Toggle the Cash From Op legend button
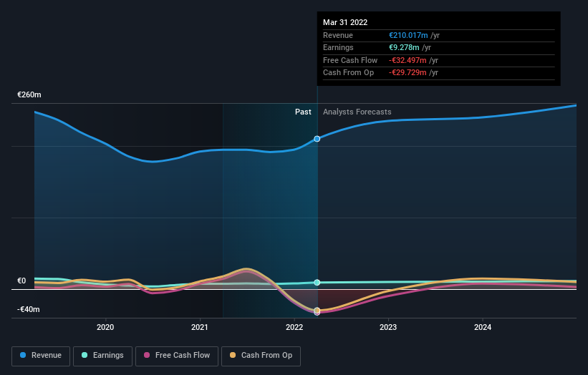588x375 pixels. [x=261, y=356]
